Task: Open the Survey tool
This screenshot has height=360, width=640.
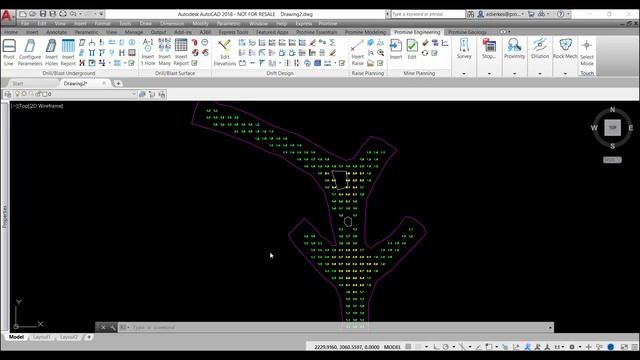Action: (464, 49)
